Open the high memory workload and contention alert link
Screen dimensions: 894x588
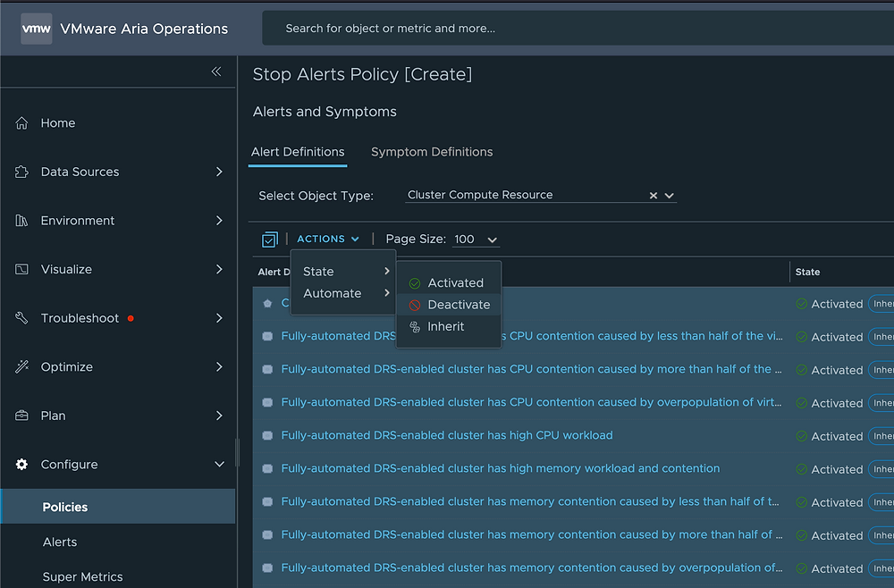[x=500, y=468]
